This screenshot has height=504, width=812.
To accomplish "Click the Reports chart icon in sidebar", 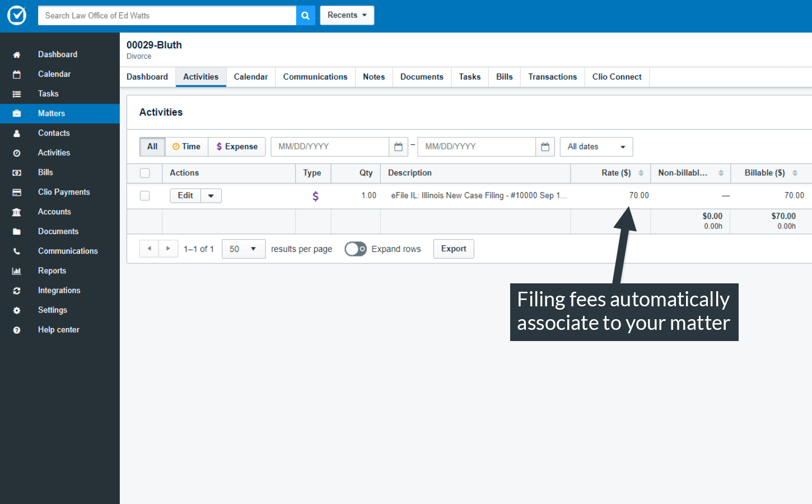I will click(17, 271).
